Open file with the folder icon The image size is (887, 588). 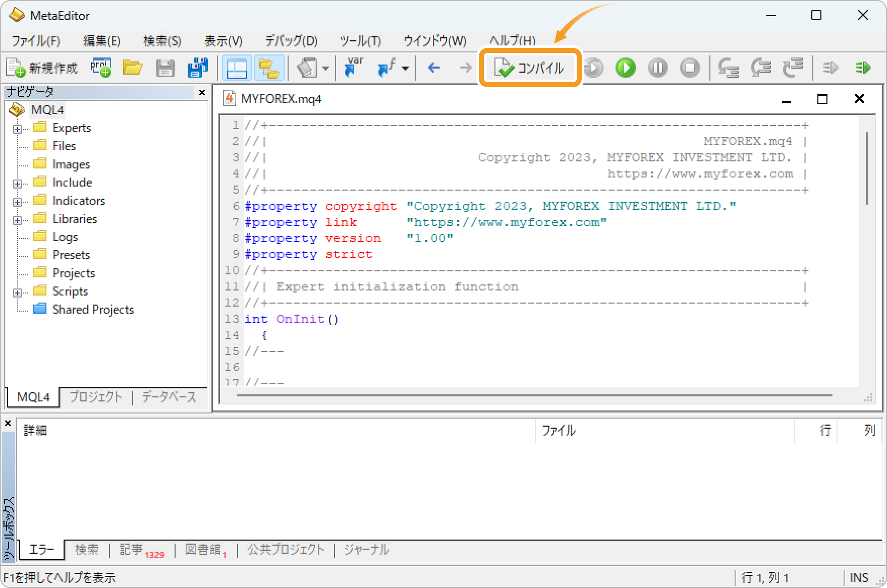[x=133, y=68]
